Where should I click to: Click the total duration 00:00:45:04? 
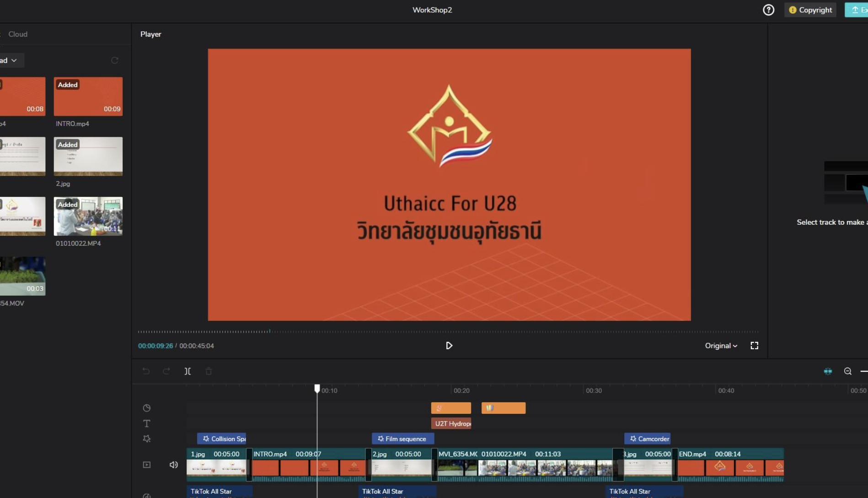[x=197, y=346]
